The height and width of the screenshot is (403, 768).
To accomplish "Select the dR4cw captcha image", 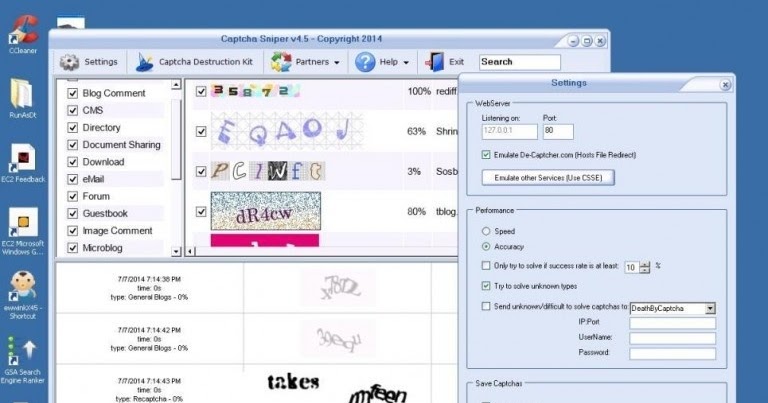I will [x=265, y=211].
